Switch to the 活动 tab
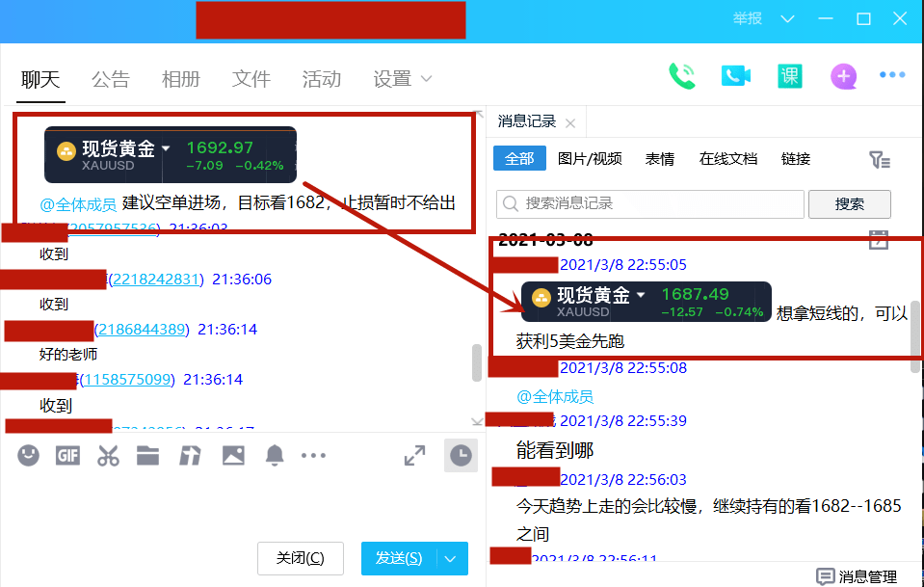This screenshot has height=587, width=924. click(x=322, y=78)
